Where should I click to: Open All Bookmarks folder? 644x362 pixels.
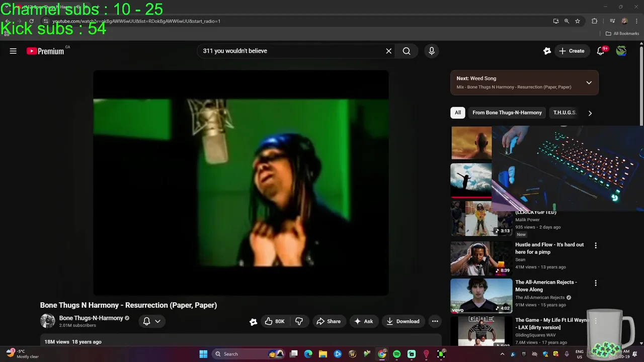coord(622,33)
